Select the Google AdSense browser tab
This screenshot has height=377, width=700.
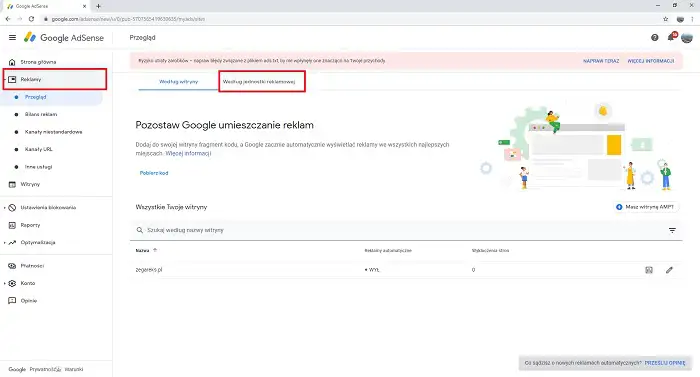click(45, 6)
